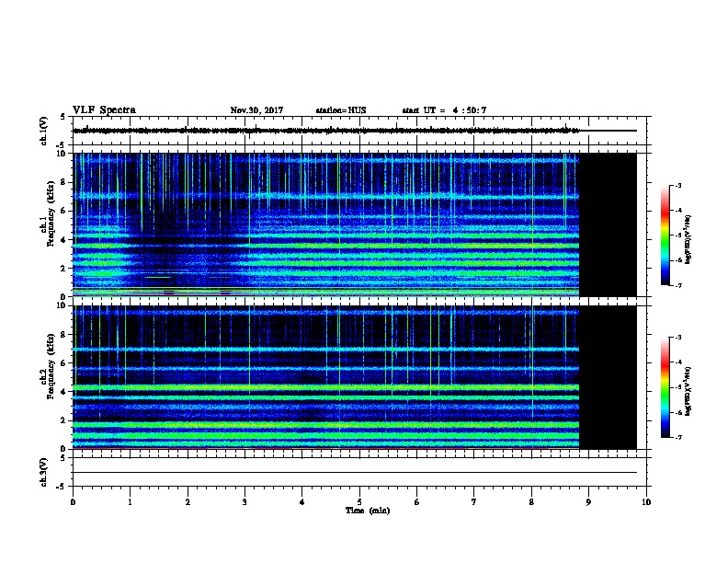Click the "Time (min)" x-axis label
Screen dimensions: 728x563
(x=368, y=511)
